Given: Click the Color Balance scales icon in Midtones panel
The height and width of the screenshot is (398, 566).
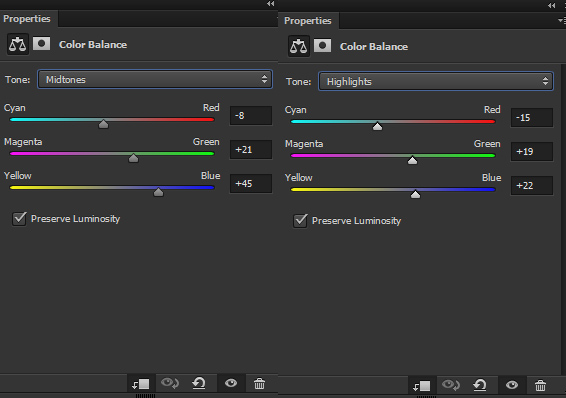Looking at the screenshot, I should 18,44.
